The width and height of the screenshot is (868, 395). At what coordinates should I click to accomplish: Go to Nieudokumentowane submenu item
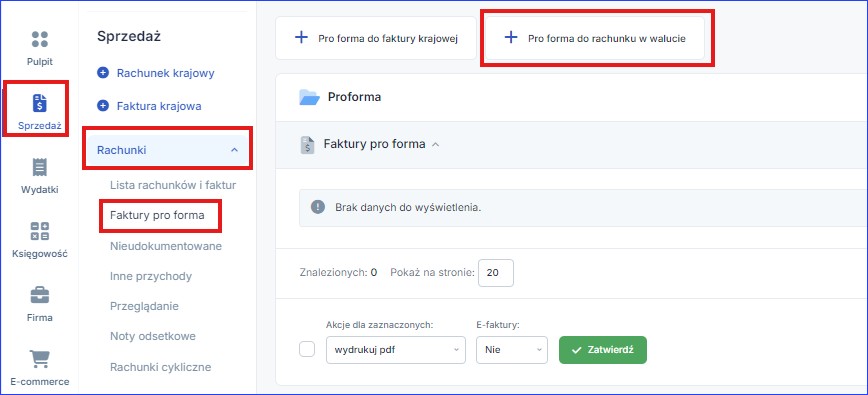(166, 246)
